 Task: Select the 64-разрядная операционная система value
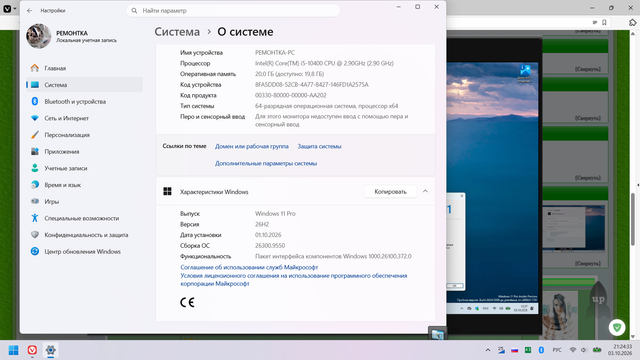(x=327, y=106)
